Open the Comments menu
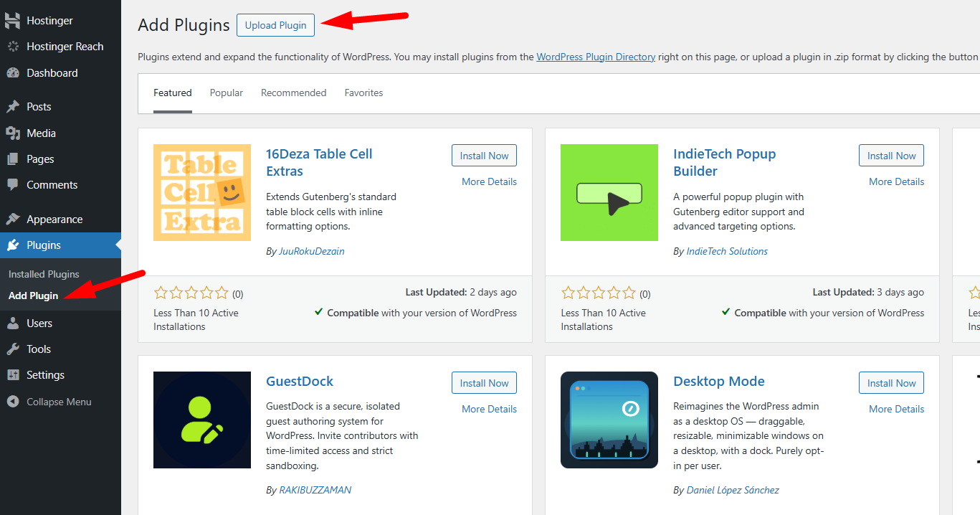 pyautogui.click(x=60, y=185)
